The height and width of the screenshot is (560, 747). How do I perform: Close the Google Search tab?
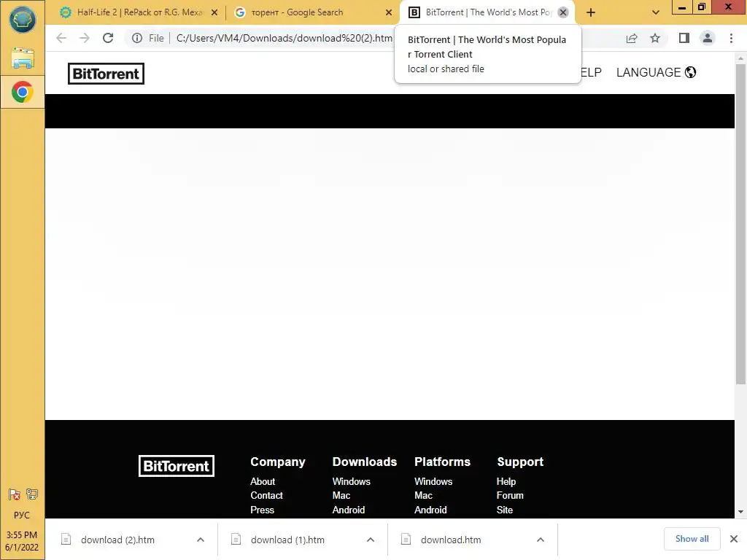click(x=389, y=13)
